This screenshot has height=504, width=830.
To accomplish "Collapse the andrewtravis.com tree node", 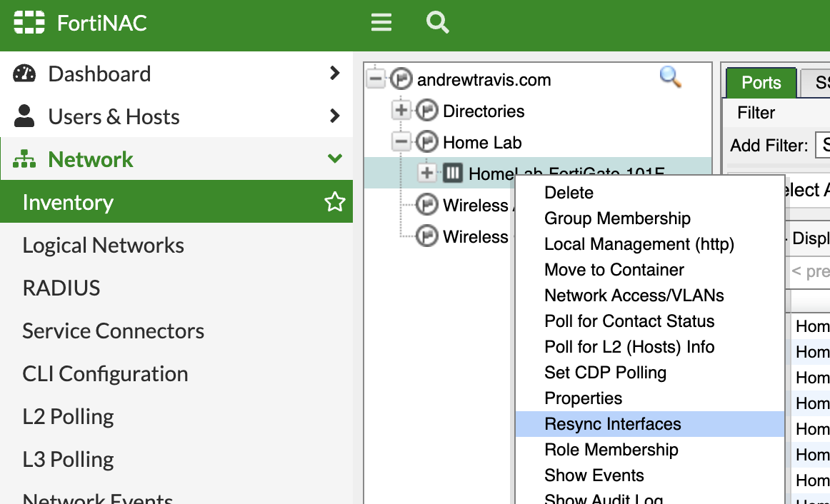I will pyautogui.click(x=376, y=79).
